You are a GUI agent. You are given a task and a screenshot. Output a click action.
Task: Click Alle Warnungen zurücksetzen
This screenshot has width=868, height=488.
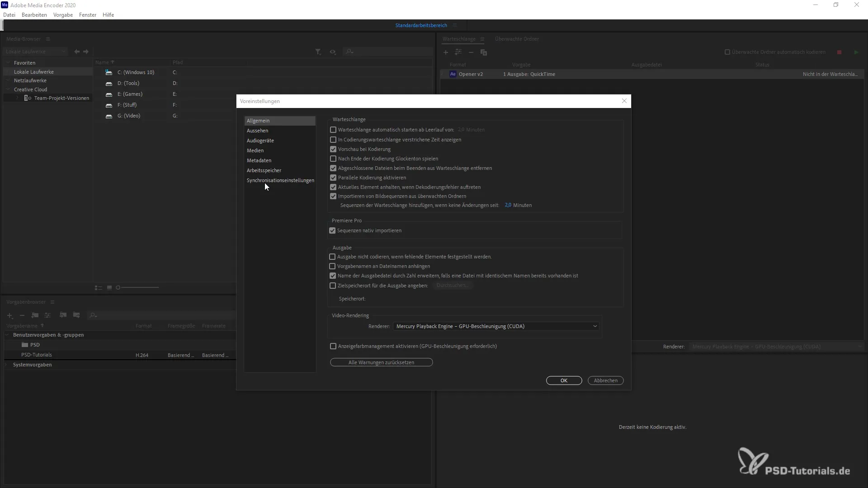[381, 362]
